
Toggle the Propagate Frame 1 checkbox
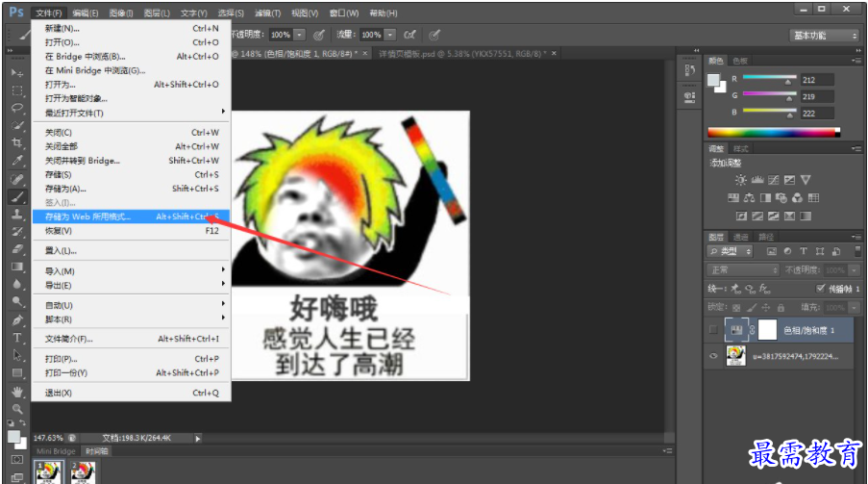821,289
